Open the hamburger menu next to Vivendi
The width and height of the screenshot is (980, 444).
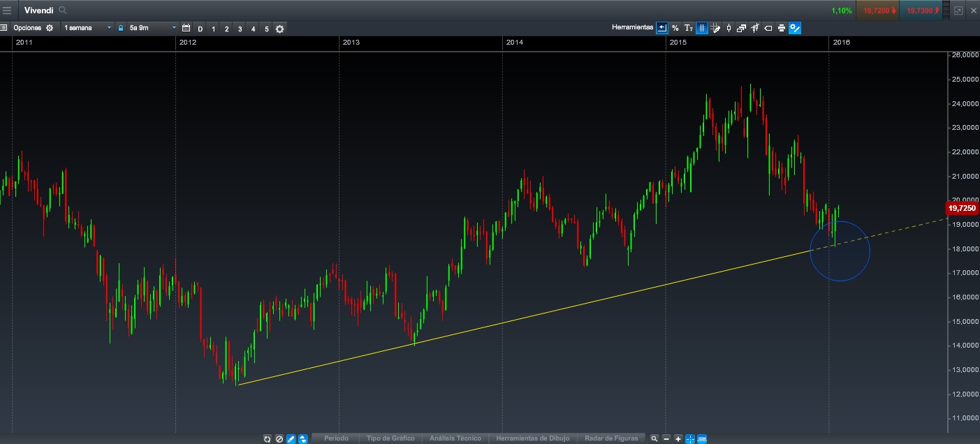tap(7, 10)
